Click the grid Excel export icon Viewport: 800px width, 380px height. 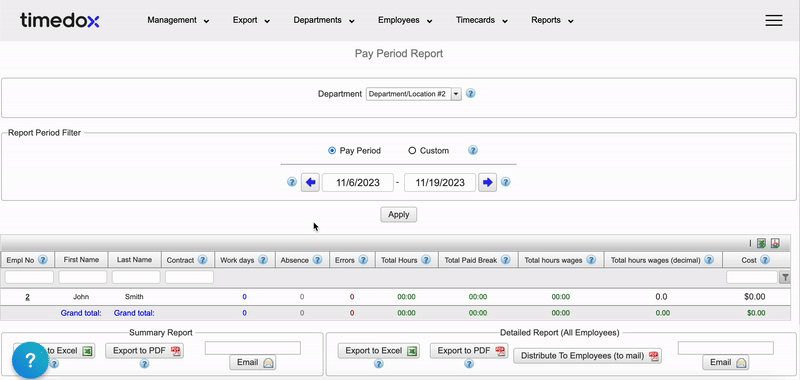click(761, 243)
